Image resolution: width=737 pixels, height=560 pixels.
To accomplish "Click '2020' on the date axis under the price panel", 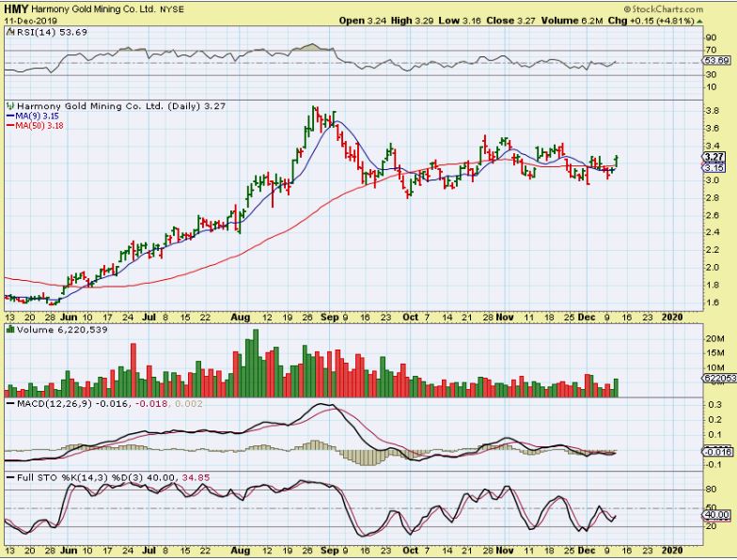I will click(x=672, y=318).
